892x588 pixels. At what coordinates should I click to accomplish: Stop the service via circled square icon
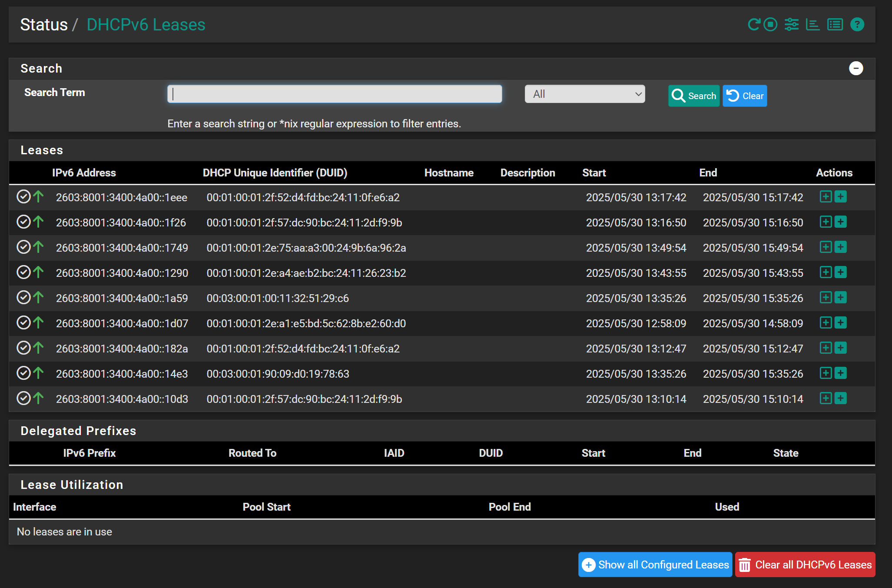coord(770,24)
